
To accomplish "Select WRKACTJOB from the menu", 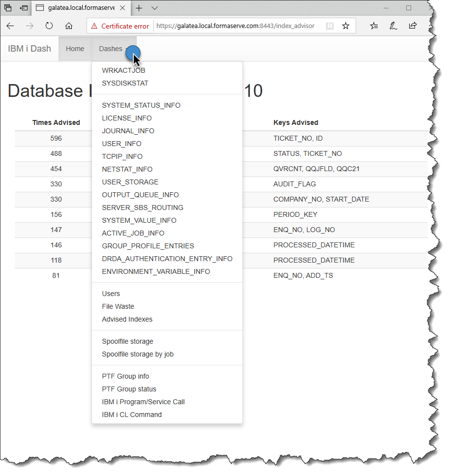I will [x=123, y=70].
